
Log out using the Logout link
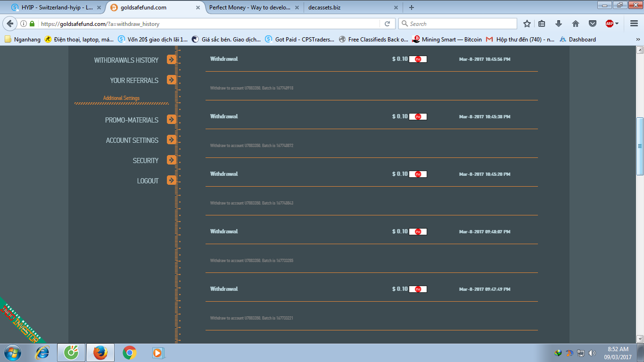point(148,181)
